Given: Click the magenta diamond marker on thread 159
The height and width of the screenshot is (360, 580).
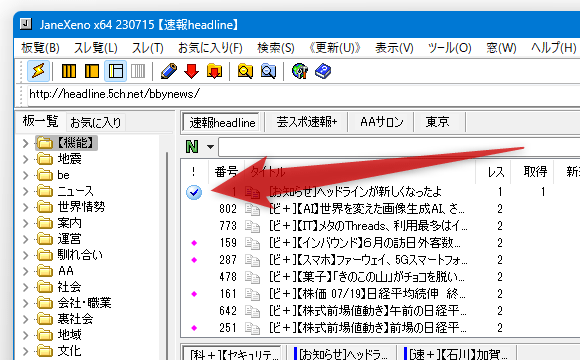Looking at the screenshot, I should point(194,243).
